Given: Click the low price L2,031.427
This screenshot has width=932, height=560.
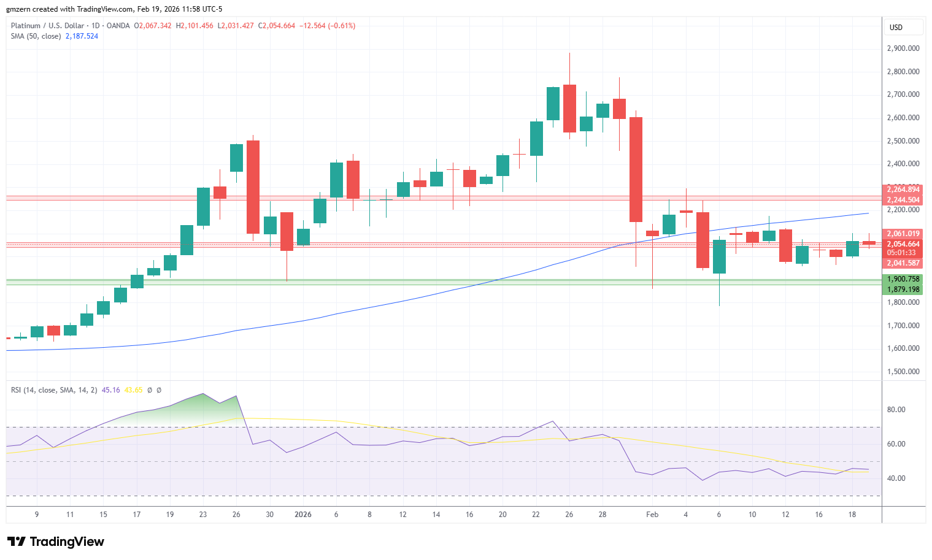Looking at the screenshot, I should point(236,26).
